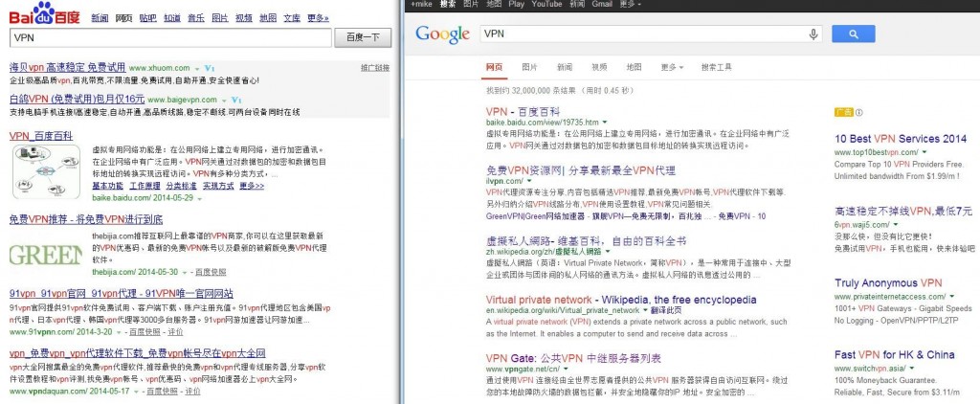Viewport: 980px width, 404px height.
Task: Expand the arrow next to www.xhuom.com
Action: tap(196, 68)
